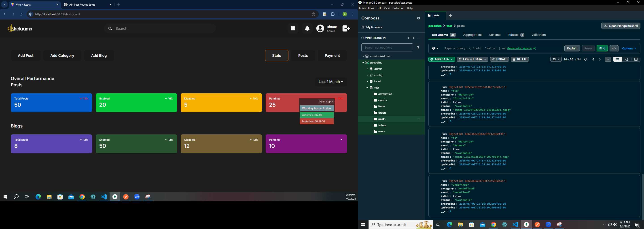Collapse the poscafae connection
The height and width of the screenshot is (229, 644).
[x=363, y=63]
